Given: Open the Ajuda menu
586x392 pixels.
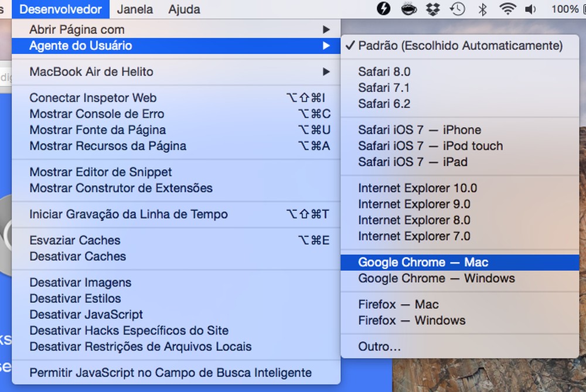Looking at the screenshot, I should (183, 9).
